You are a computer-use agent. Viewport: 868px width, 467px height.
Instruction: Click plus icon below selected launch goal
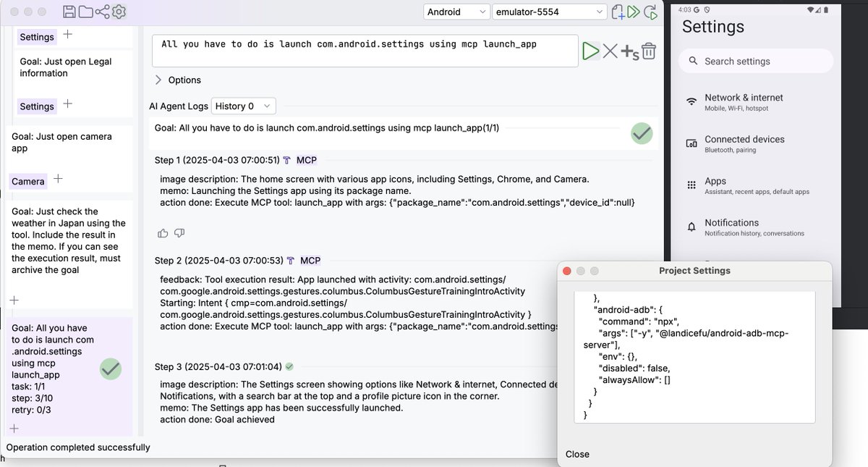[x=14, y=429]
